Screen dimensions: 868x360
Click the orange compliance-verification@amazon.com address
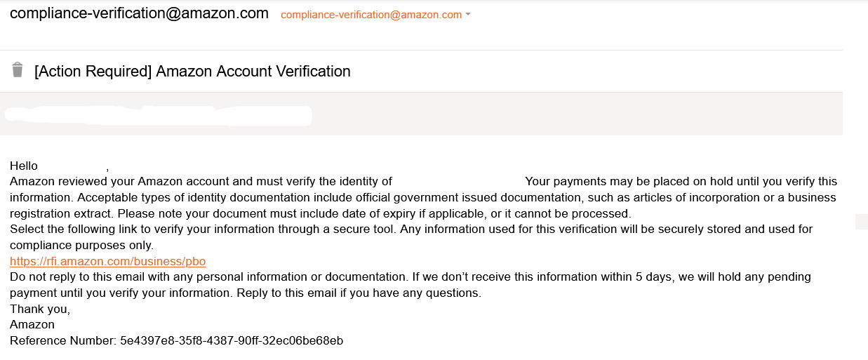coord(371,15)
